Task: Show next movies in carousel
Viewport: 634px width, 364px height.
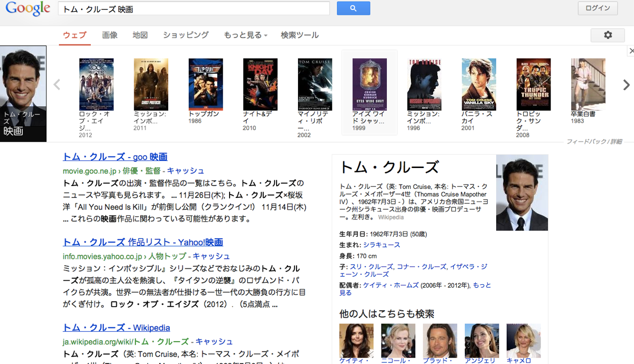Action: click(x=626, y=85)
